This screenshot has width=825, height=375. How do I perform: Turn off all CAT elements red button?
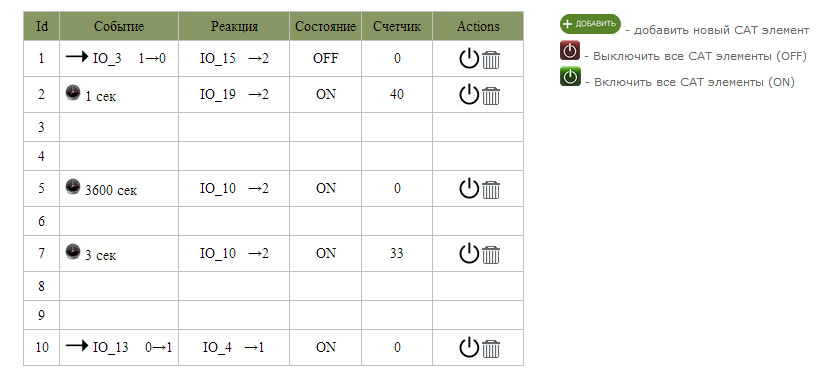(x=570, y=50)
